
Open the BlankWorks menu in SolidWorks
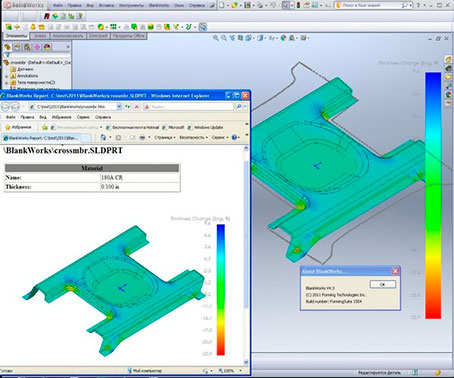159,6
